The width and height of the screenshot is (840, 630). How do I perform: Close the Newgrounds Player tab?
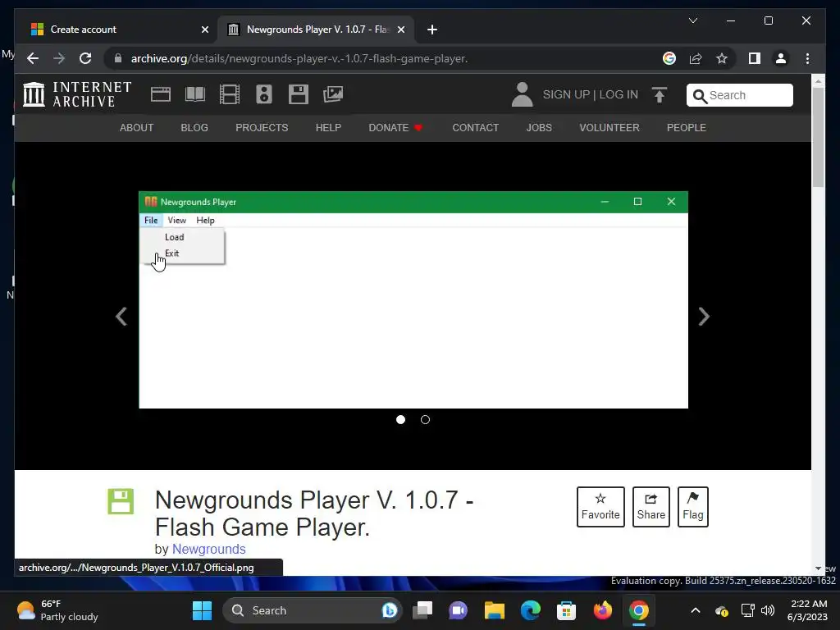(401, 30)
